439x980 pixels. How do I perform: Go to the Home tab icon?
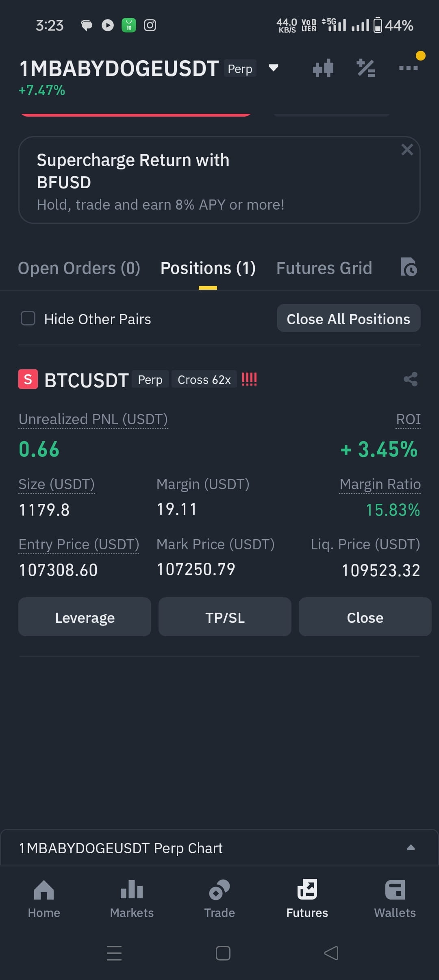pyautogui.click(x=44, y=889)
